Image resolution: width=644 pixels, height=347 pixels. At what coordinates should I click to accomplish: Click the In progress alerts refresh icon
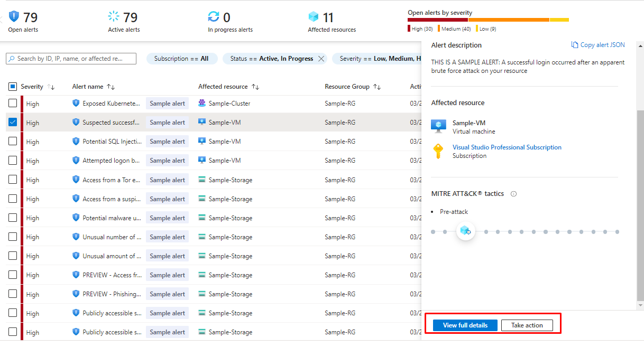(214, 17)
